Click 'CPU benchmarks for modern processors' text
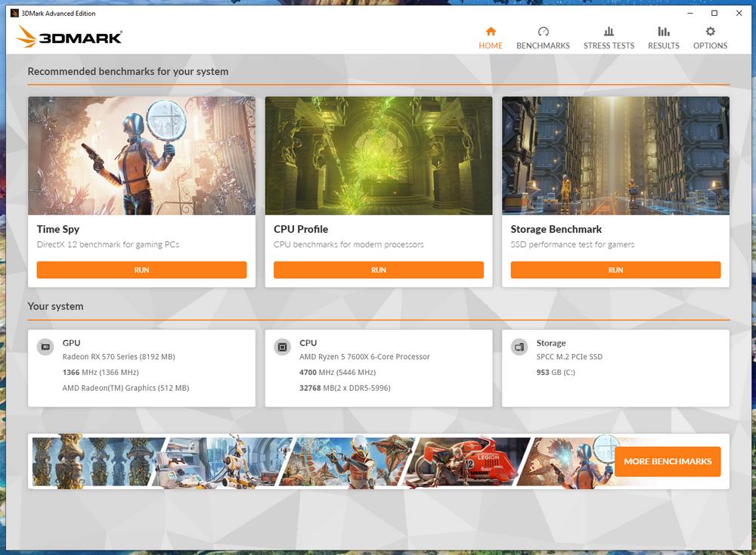This screenshot has width=756, height=555. (x=349, y=244)
